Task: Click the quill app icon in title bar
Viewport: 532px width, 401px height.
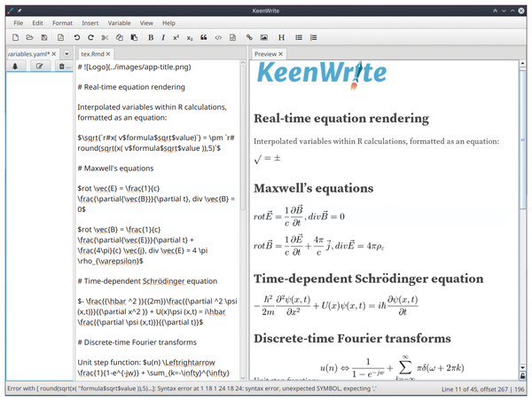Action: [x=11, y=11]
